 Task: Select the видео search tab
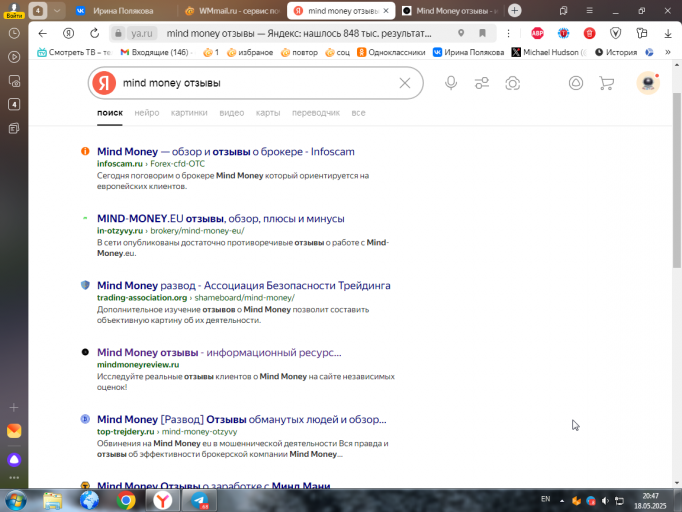pos(231,113)
